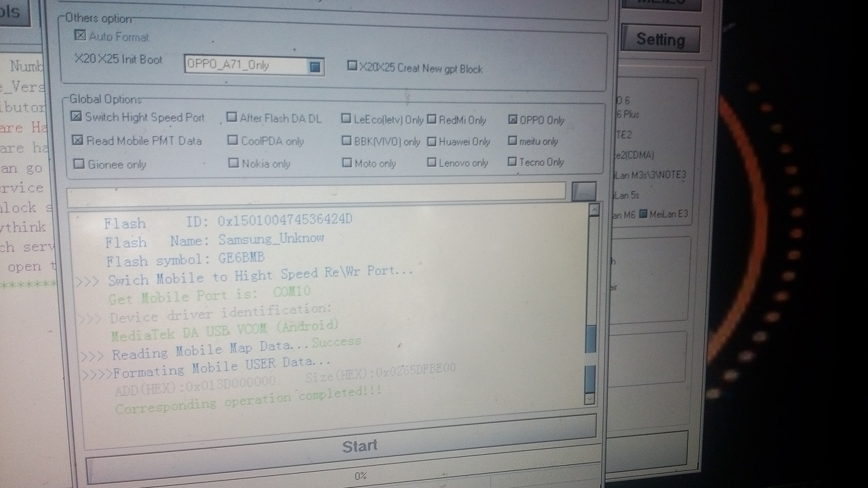Select the 'Flash Name: Samsung_Unknow' log line

[x=214, y=241]
